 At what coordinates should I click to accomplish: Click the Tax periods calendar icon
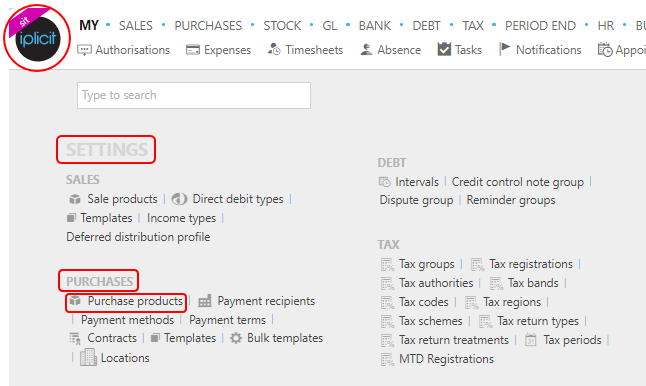531,340
